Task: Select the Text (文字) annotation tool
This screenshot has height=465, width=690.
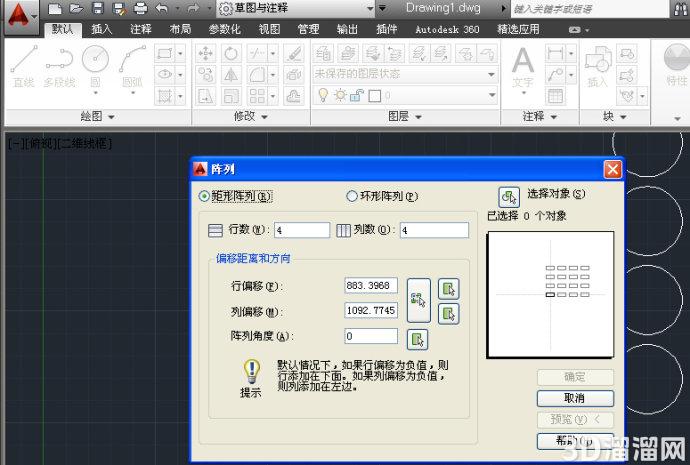Action: click(523, 67)
